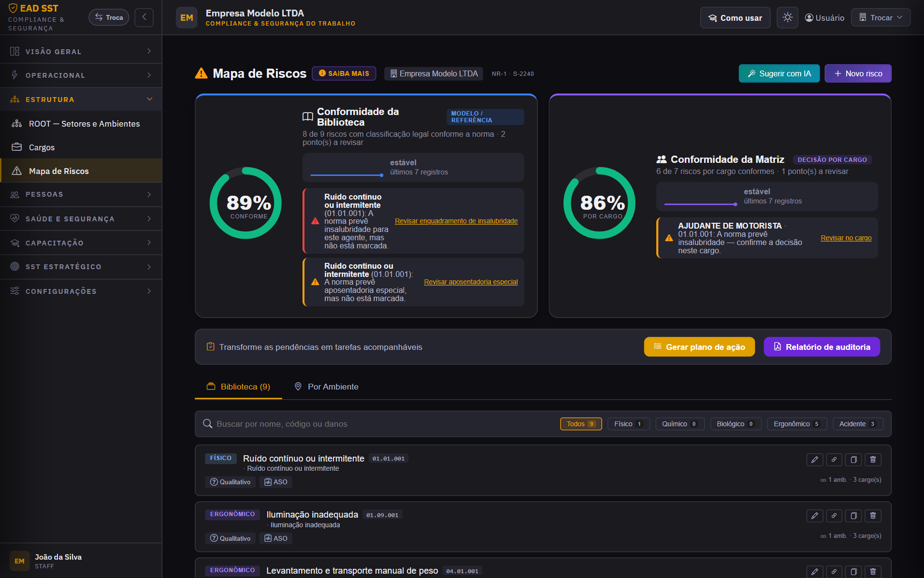The width and height of the screenshot is (924, 578).
Task: Follow Revisar aposentadoria especial link
Action: (471, 282)
